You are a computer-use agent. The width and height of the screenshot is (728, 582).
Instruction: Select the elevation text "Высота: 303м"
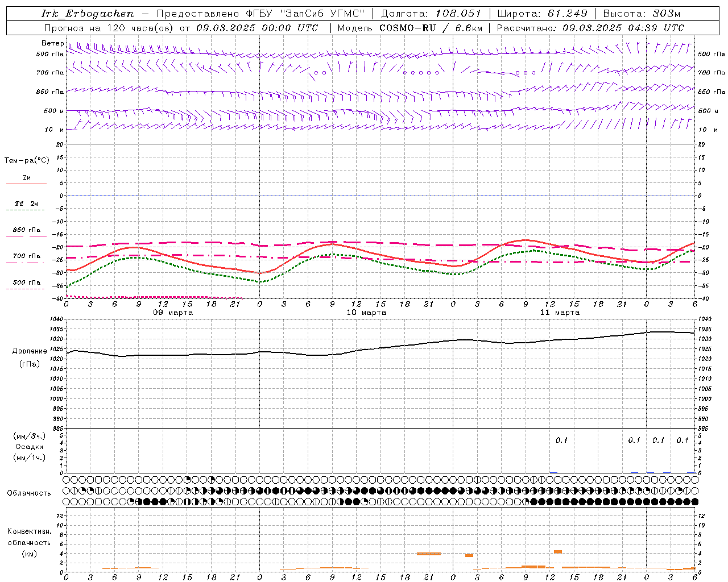click(642, 14)
